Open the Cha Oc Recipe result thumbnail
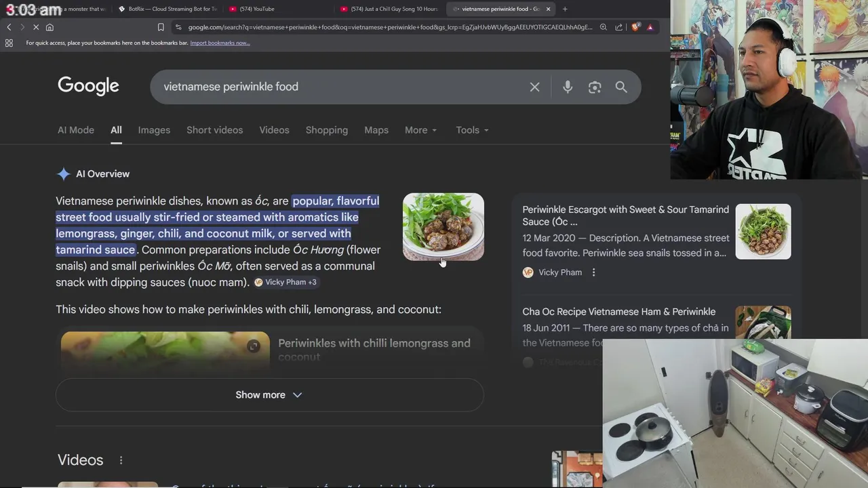Screen dimensions: 868x488 pyautogui.click(x=763, y=323)
